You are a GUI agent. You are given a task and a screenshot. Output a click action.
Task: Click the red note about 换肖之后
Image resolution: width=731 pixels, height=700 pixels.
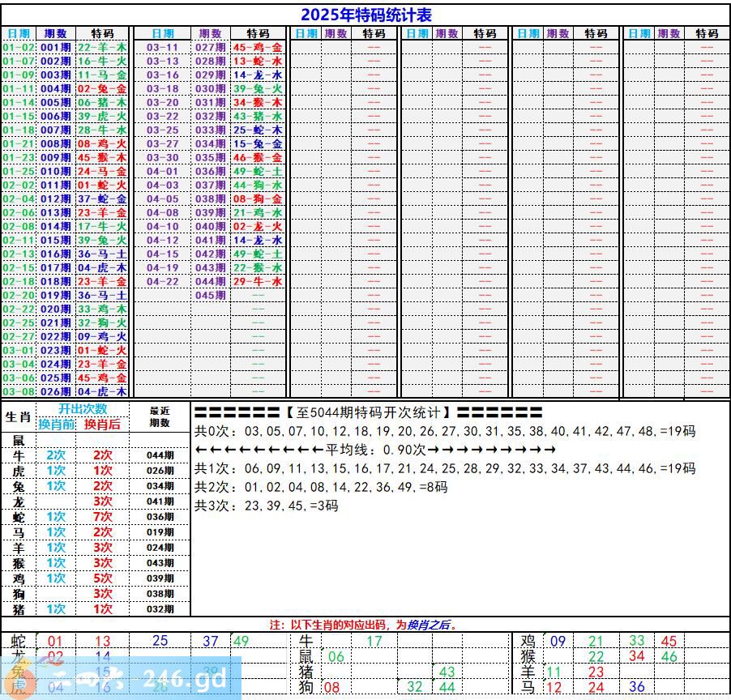coord(365,625)
